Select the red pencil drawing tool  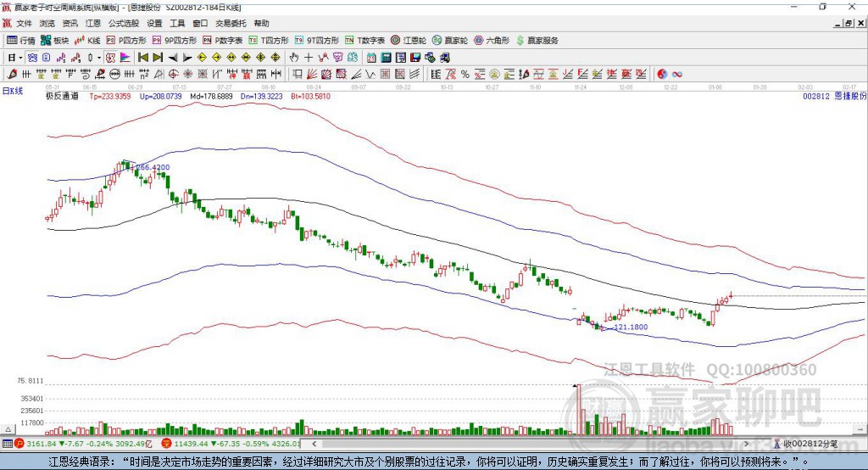[x=12, y=75]
